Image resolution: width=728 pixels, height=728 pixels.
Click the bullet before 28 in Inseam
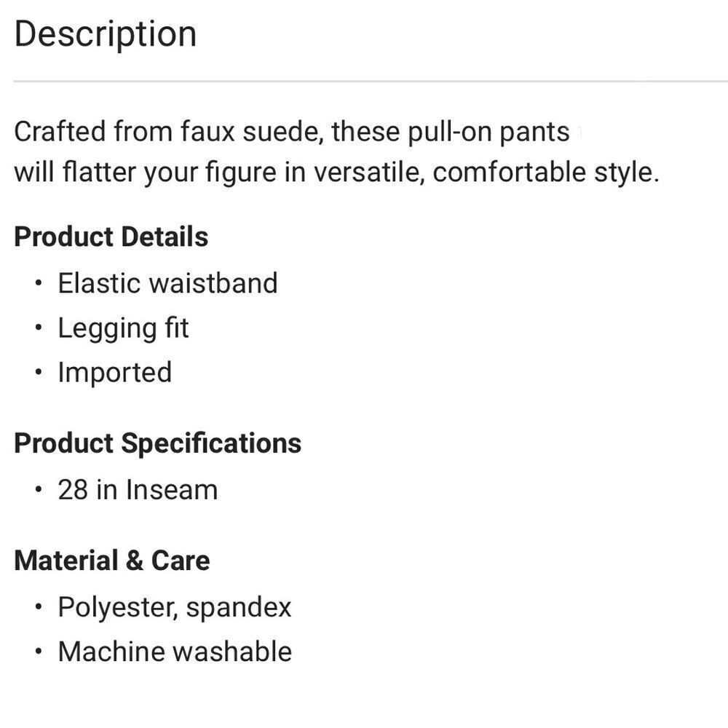[39, 489]
